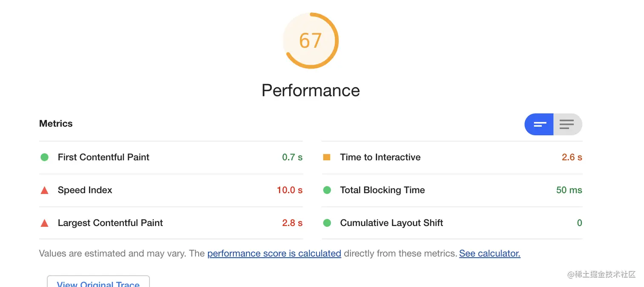
Task: Open the 'See calculator.' link
Action: 490,253
